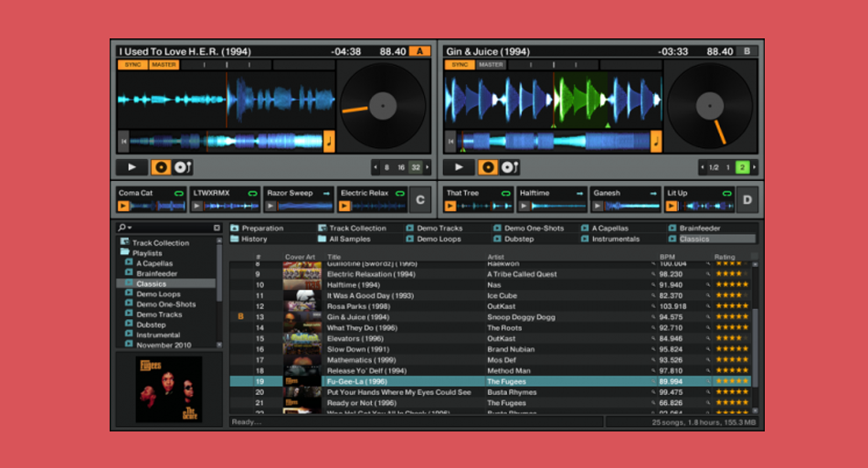Open the search magnifier dropdown
This screenshot has width=868, height=468.
pyautogui.click(x=124, y=228)
